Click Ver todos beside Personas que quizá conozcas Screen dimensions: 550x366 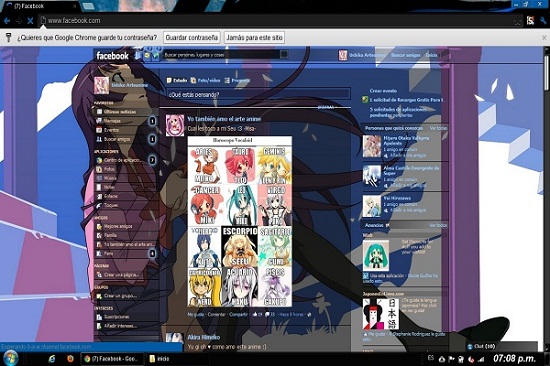coord(438,128)
